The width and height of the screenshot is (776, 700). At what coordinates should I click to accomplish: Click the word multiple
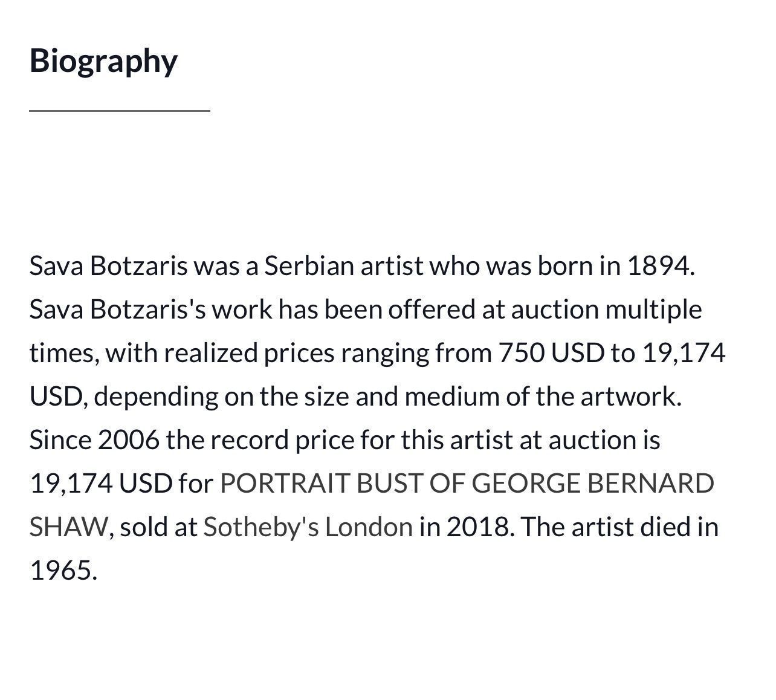[x=654, y=309]
